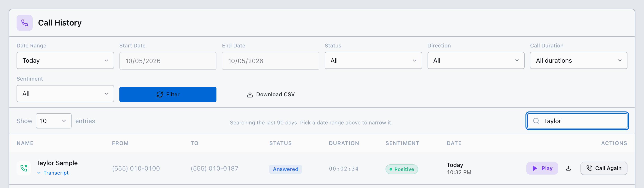Click Download CSV

point(271,94)
